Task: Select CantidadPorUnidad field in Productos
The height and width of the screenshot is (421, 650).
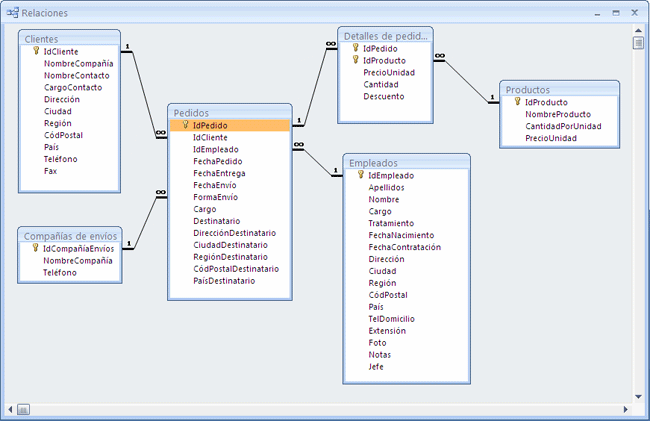Action: 563,126
